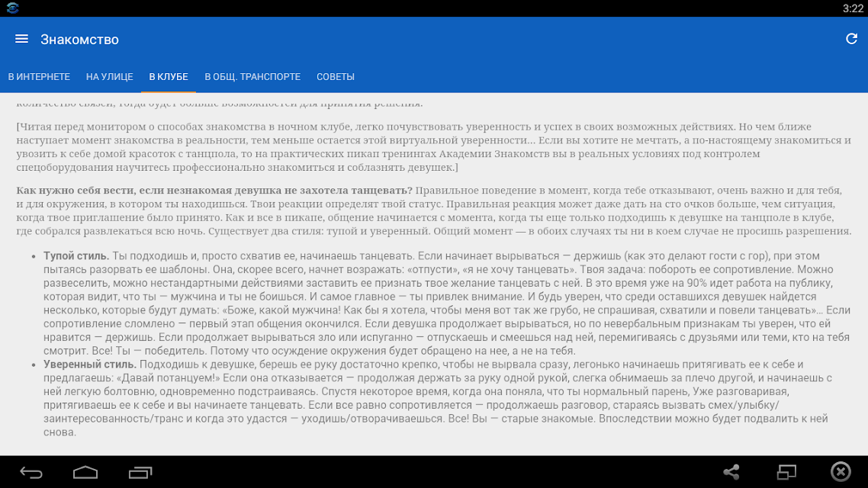Switch to the НА УЛИЦЕ tab
The width and height of the screenshot is (868, 488).
tap(110, 77)
